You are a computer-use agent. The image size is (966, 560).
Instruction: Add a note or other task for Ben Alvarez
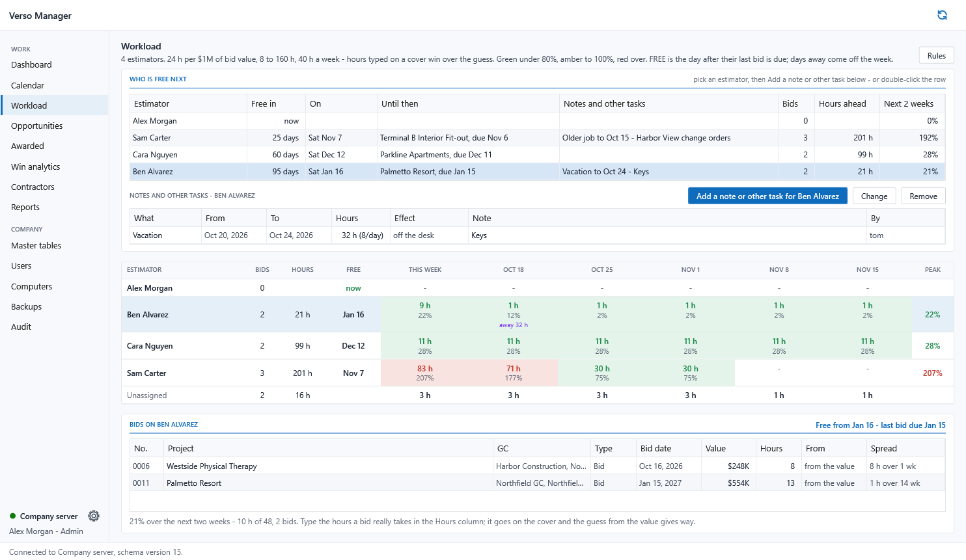pyautogui.click(x=767, y=196)
